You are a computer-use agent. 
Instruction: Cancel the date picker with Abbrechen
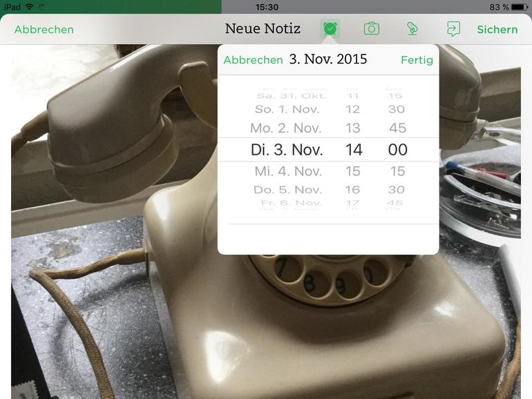coord(253,60)
